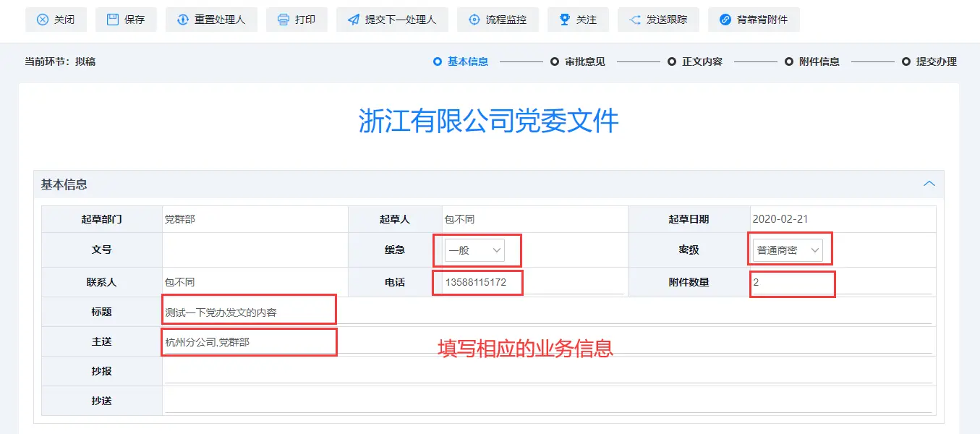Click the 电话 input field
The height and width of the screenshot is (434, 980).
click(534, 283)
